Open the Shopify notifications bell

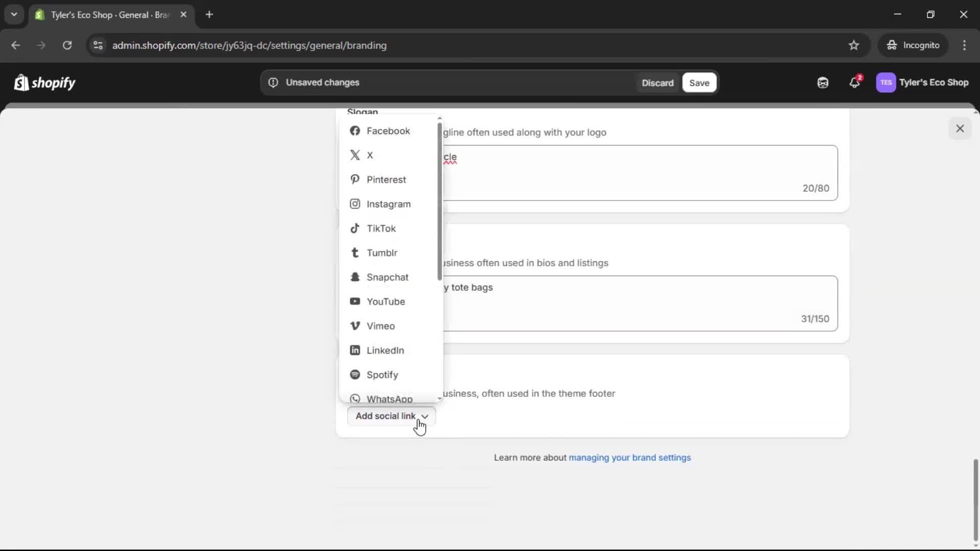[x=855, y=82]
